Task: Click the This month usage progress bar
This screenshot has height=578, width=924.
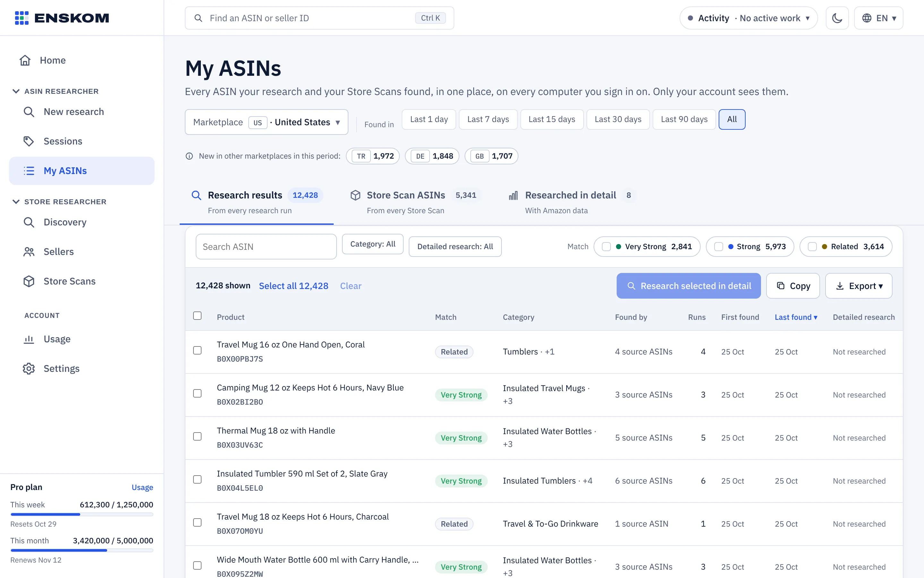Action: [82, 550]
